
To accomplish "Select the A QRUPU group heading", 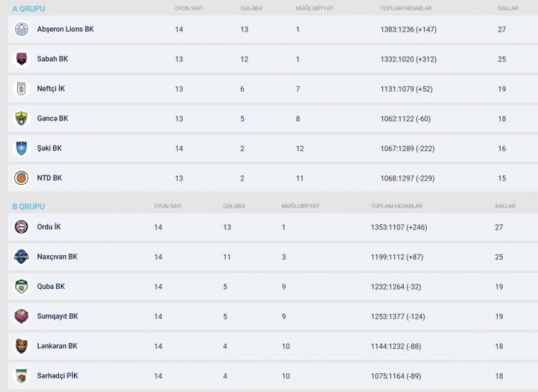I will (x=28, y=9).
